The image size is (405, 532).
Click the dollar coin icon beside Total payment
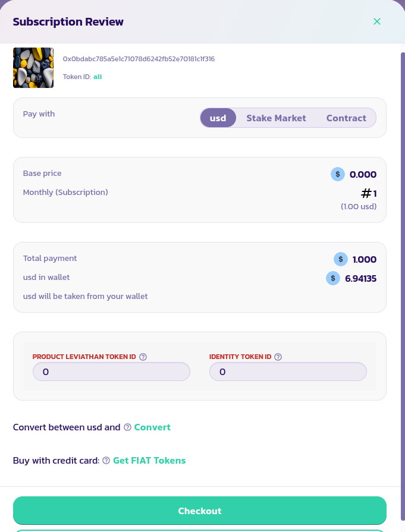(341, 259)
